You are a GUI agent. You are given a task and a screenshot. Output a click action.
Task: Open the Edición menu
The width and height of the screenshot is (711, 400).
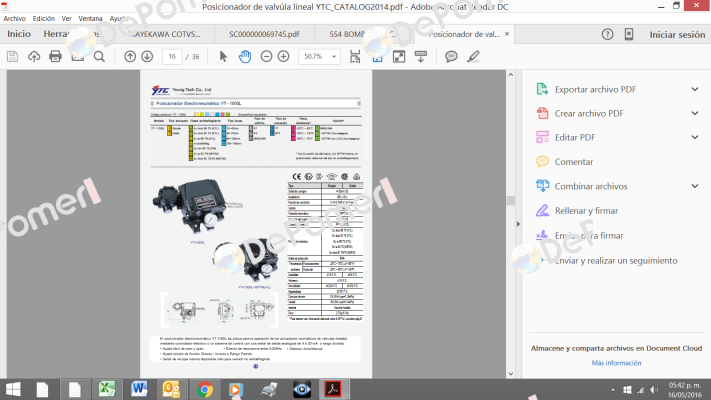[44, 19]
